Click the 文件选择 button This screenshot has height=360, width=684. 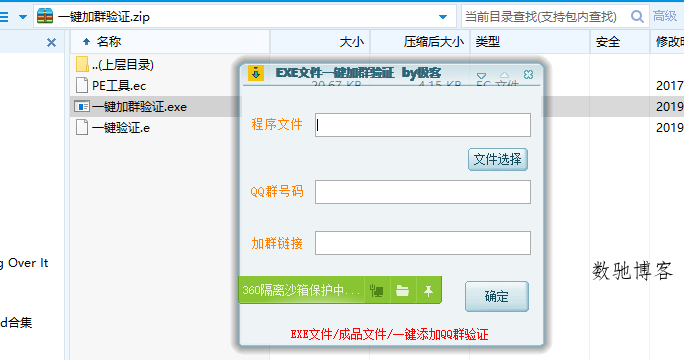[498, 159]
